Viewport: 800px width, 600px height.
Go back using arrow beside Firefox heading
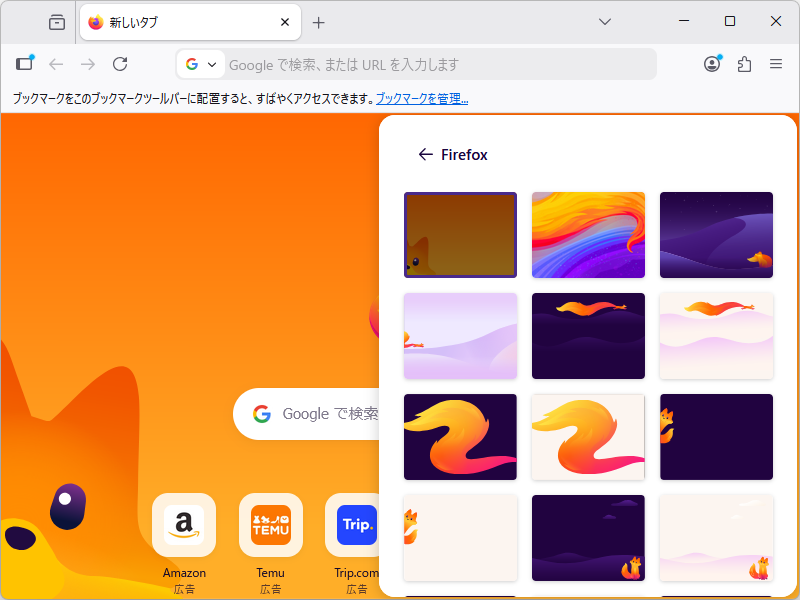tap(426, 154)
